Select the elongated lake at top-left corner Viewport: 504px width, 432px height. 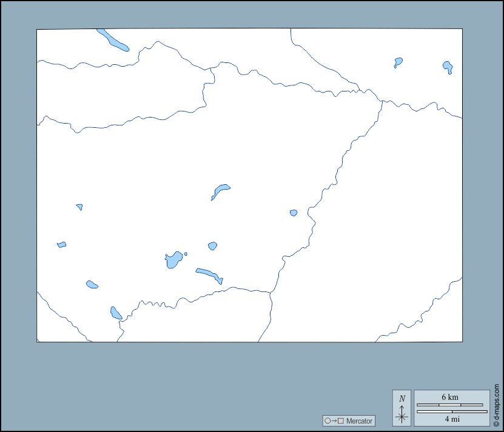113,41
